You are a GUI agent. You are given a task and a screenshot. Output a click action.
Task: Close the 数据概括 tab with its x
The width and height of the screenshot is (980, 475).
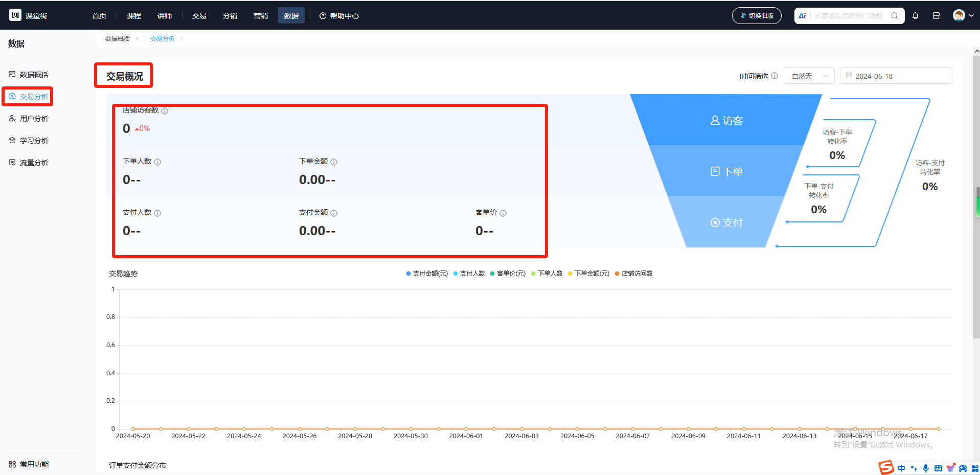pyautogui.click(x=137, y=38)
